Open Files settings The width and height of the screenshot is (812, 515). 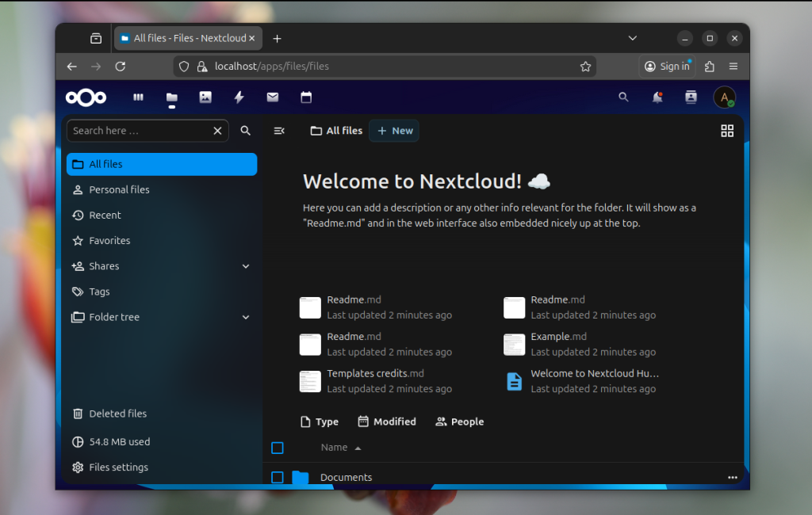118,467
